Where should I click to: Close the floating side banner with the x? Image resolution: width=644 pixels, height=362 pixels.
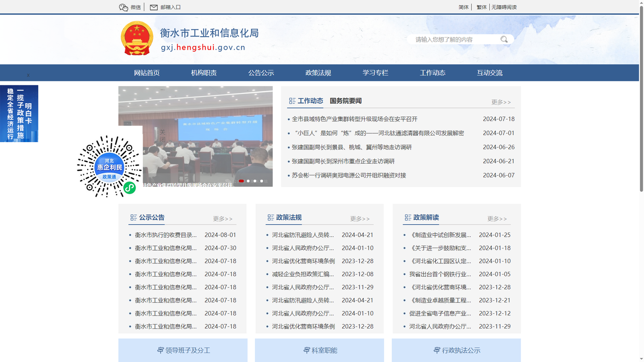coord(28,75)
